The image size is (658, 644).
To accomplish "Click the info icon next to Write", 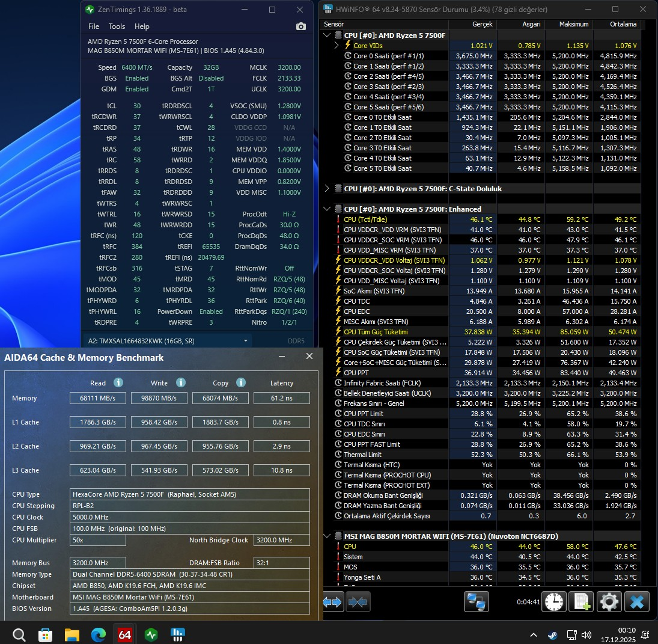I will coord(181,382).
